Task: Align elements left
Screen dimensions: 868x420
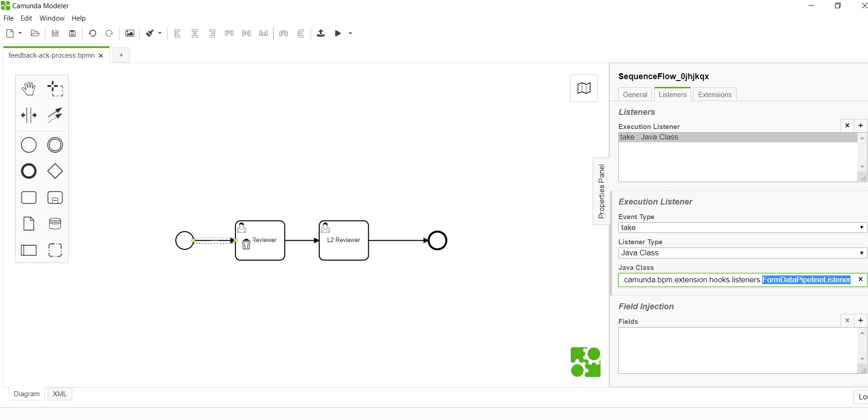Action: 178,33
